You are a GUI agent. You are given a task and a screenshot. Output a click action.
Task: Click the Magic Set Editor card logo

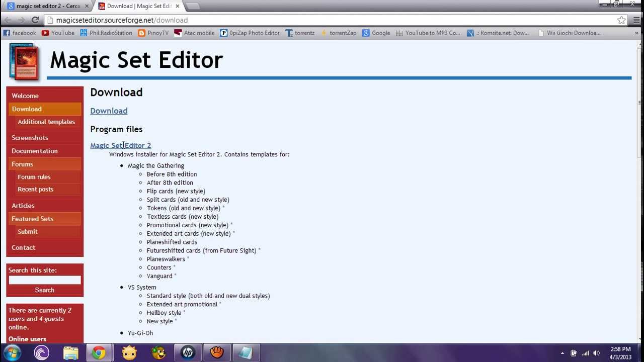tap(24, 62)
